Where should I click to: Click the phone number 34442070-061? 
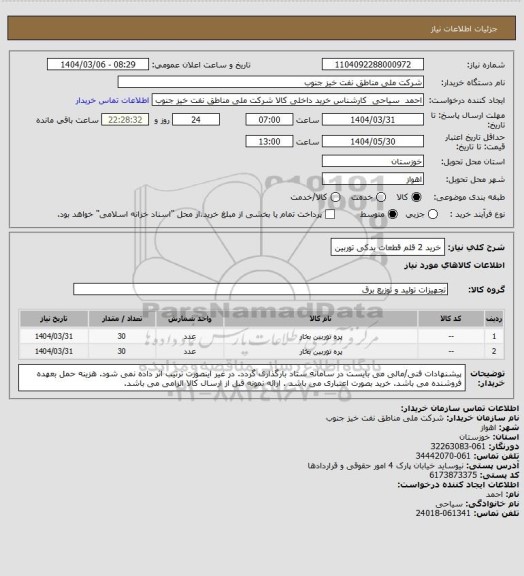pos(443,456)
